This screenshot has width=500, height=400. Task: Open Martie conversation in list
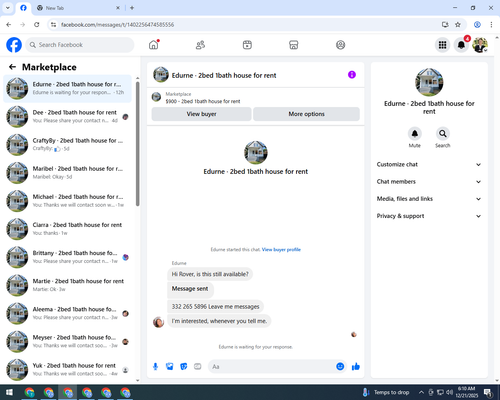pos(68,285)
